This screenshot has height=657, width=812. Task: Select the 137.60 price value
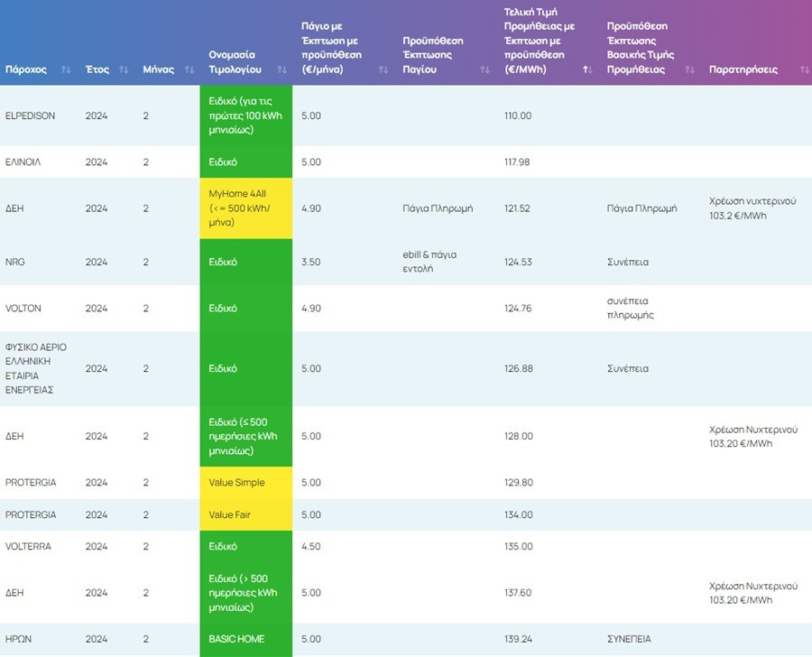coord(518,593)
